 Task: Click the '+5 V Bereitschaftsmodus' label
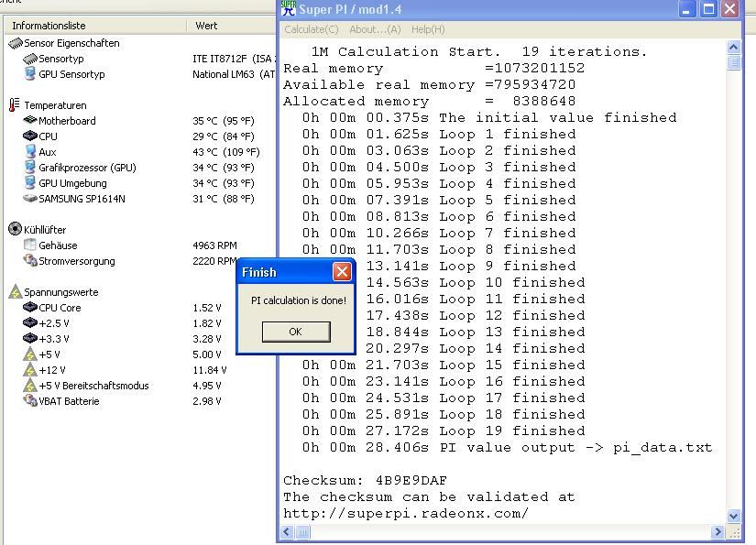click(93, 386)
